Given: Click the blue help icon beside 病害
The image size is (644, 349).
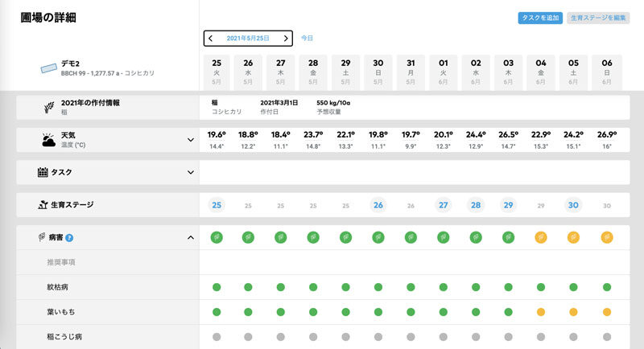Looking at the screenshot, I should pos(69,238).
